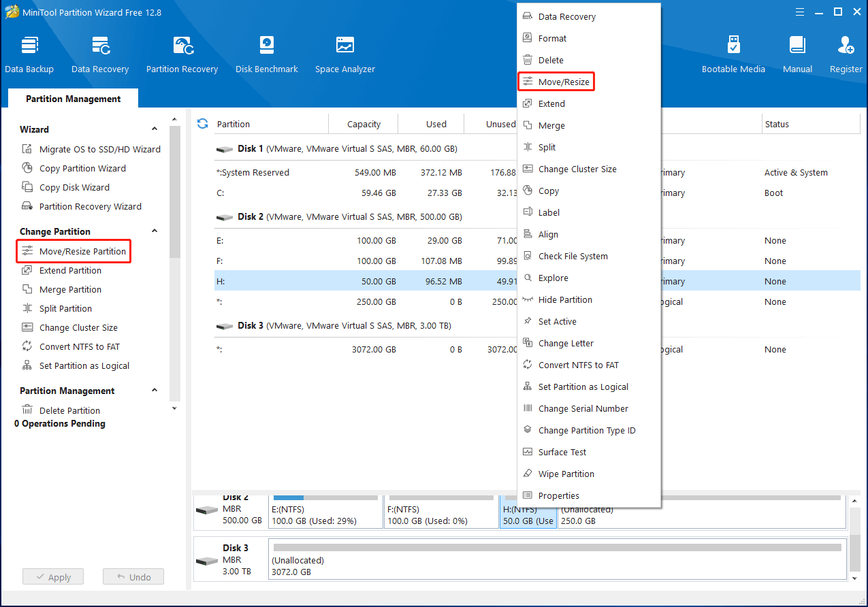Create Bootable Media
This screenshot has width=868, height=607.
[x=733, y=54]
